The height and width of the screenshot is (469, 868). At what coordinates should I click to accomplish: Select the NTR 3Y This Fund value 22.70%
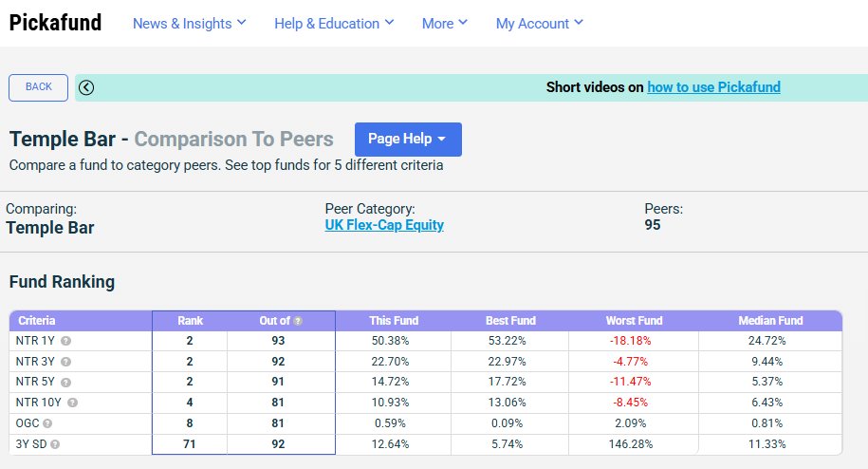[390, 362]
